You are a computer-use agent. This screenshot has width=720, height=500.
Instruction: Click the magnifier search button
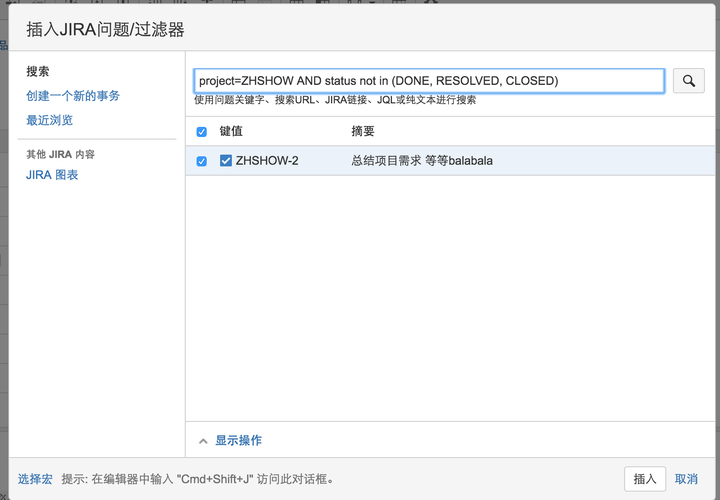688,81
